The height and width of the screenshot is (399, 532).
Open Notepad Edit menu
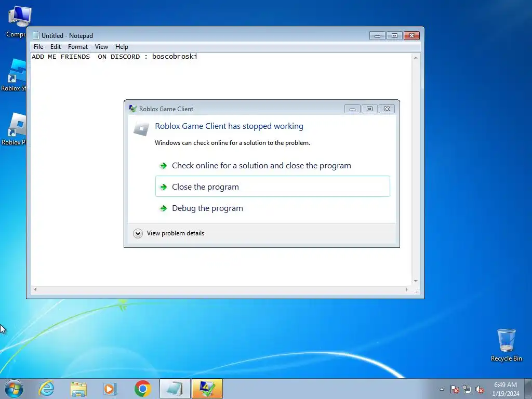coord(55,47)
